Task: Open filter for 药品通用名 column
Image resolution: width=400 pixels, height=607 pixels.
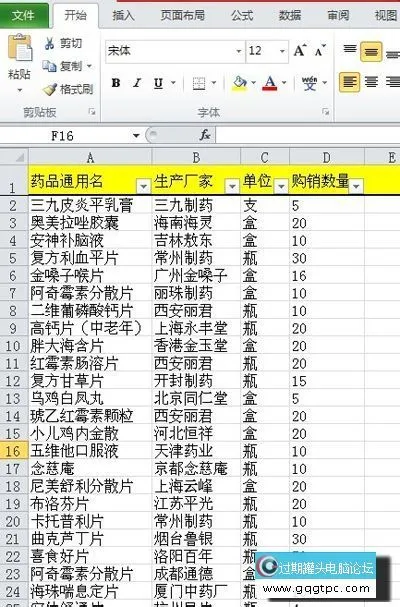Action: point(143,187)
